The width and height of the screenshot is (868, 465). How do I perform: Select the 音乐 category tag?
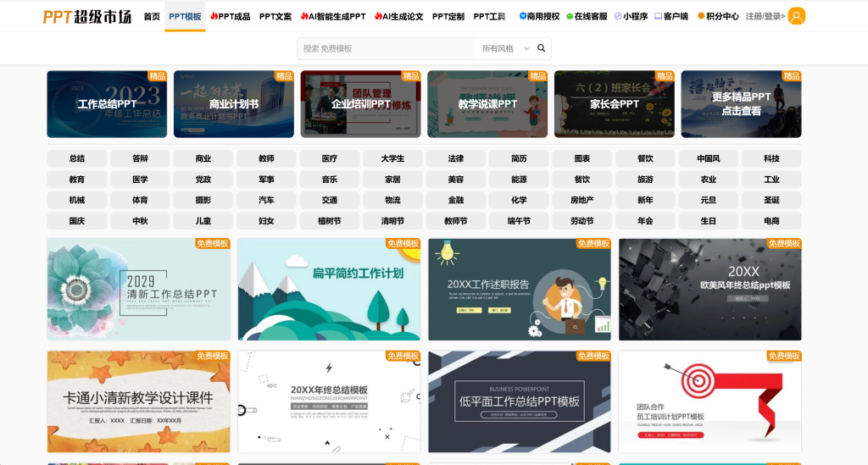(330, 180)
